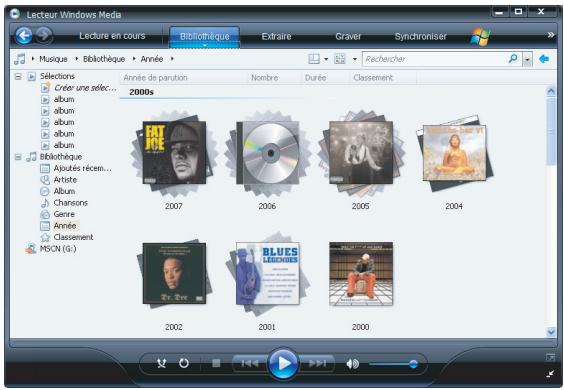
Task: Browse the library by Genre
Action: (64, 214)
